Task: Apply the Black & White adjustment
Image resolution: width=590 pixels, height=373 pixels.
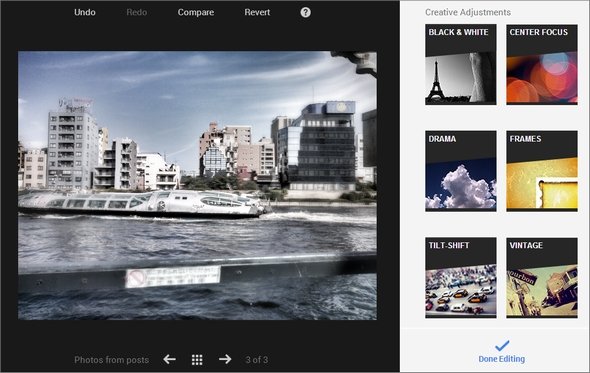Action: pyautogui.click(x=461, y=64)
